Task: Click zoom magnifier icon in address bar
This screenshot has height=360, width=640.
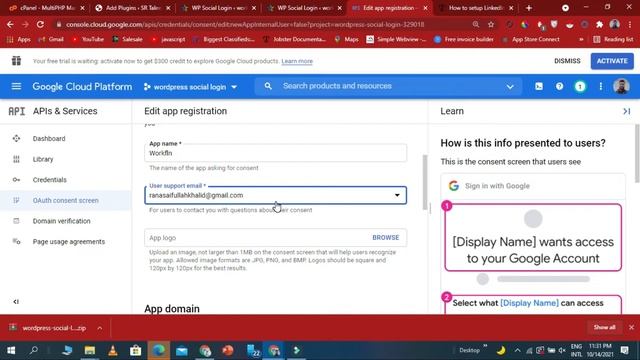Action: pyautogui.click(x=476, y=24)
